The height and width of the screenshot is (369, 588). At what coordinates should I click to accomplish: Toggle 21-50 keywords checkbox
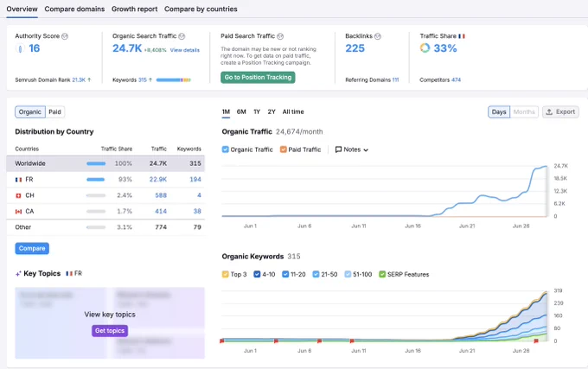[316, 274]
